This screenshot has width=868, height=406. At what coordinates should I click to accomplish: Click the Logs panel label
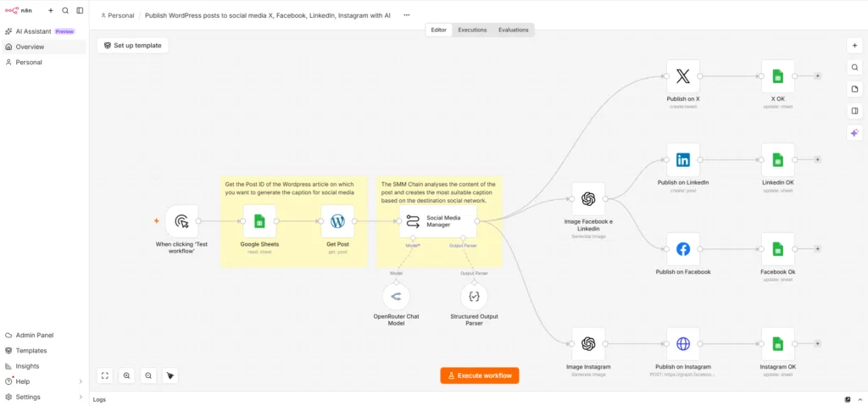pyautogui.click(x=99, y=399)
